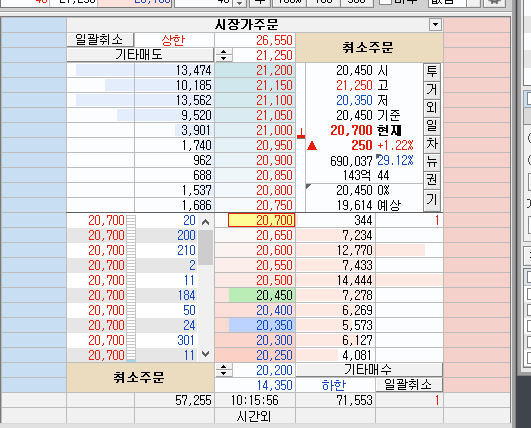Select ask price 20,750
This screenshot has width=531, height=428.
coord(255,205)
